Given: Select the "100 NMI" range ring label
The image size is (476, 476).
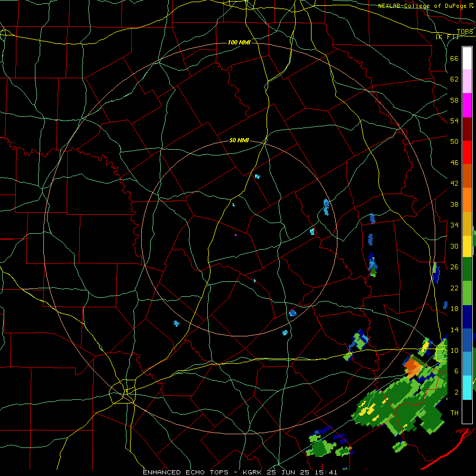Looking at the screenshot, I should point(239,42).
